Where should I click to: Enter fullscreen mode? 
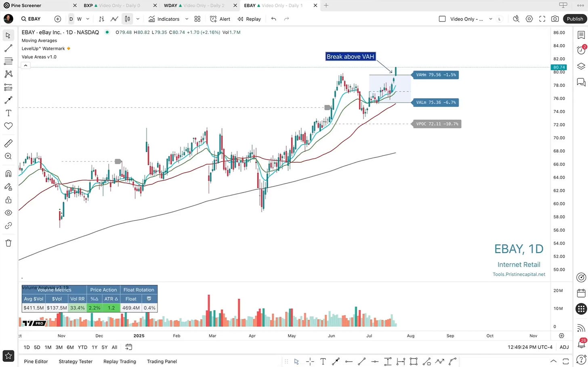(542, 19)
